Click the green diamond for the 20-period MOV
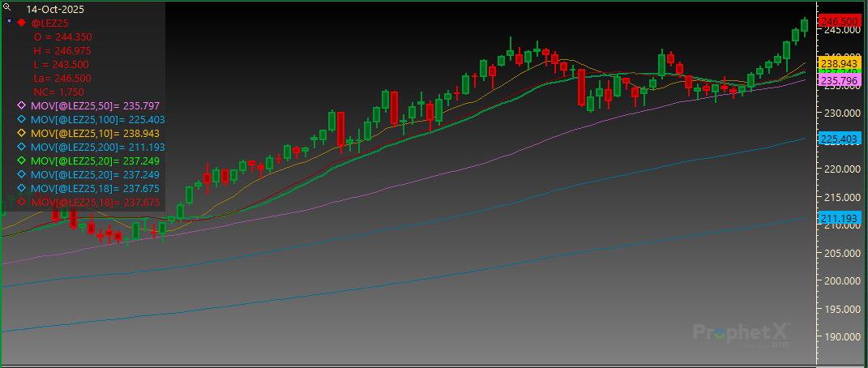 (x=22, y=161)
